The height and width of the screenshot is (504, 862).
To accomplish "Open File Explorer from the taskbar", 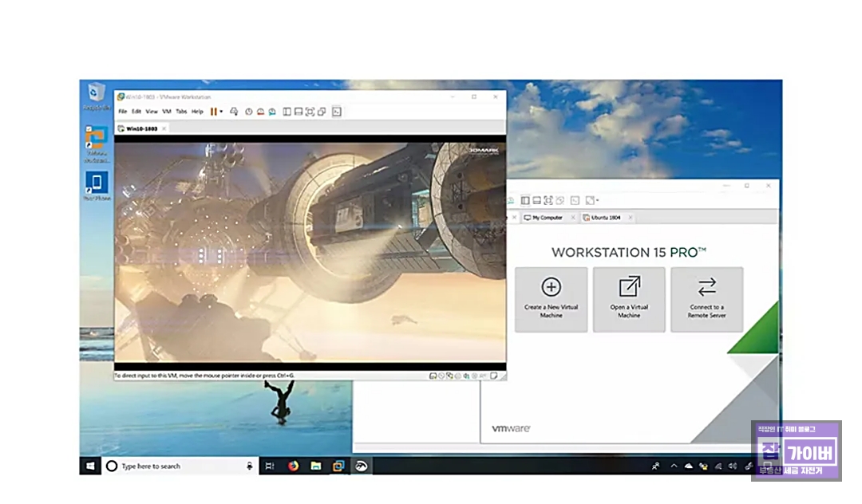I will [x=315, y=466].
